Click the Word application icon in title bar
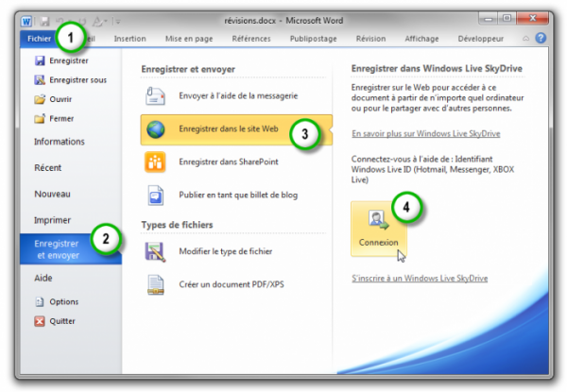The height and width of the screenshot is (392, 567). click(26, 22)
